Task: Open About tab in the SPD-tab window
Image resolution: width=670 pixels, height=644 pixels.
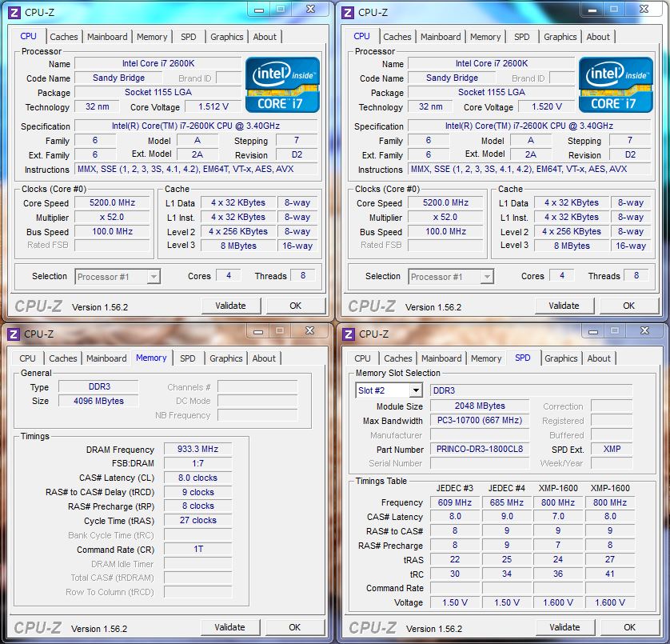Action: (x=599, y=358)
